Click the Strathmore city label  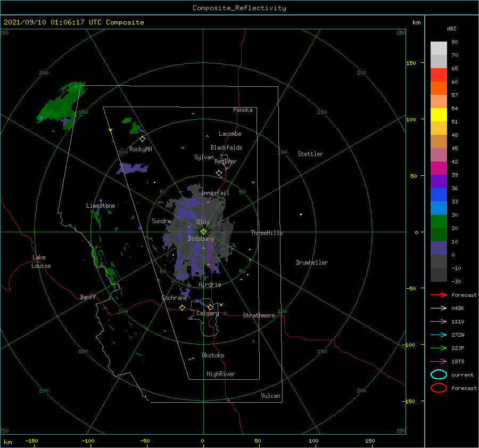pos(259,315)
